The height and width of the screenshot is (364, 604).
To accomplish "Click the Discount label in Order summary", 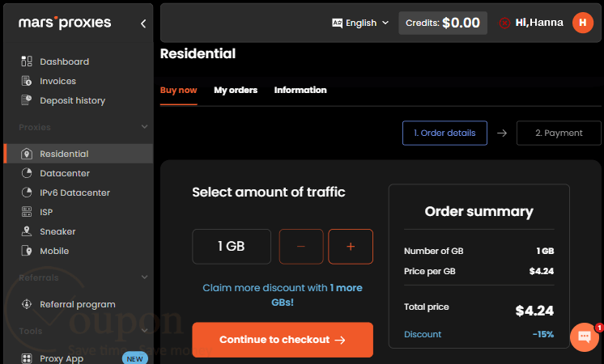I will 423,334.
